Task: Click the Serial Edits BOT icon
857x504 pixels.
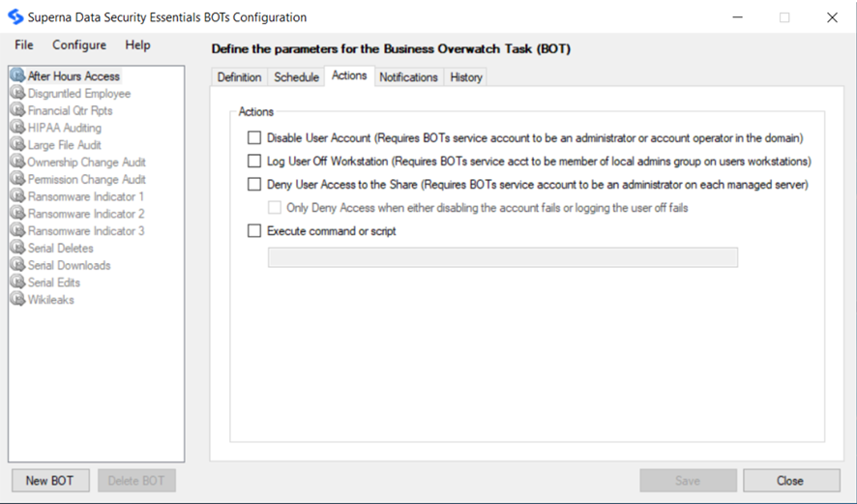Action: pyautogui.click(x=17, y=282)
